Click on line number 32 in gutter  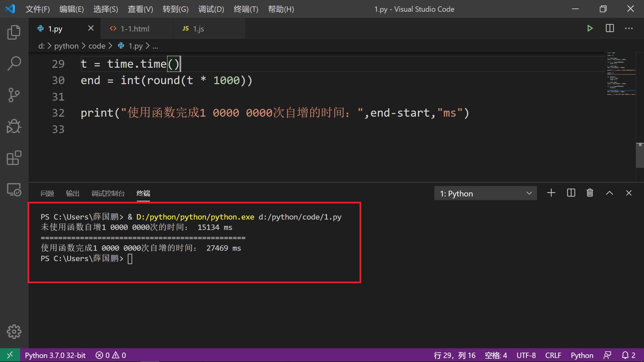pos(58,113)
